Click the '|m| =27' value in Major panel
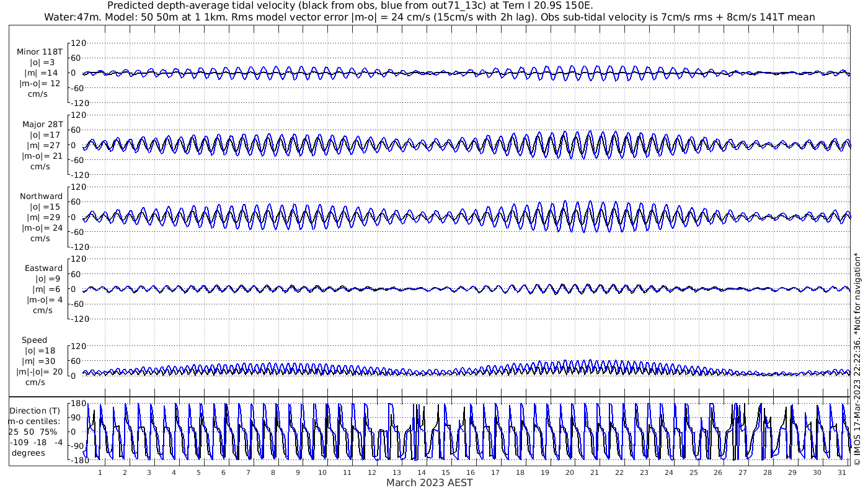This screenshot has height=496, width=868. [43, 146]
